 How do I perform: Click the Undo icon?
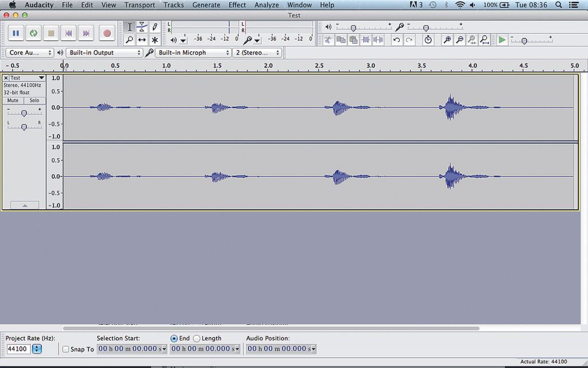397,40
